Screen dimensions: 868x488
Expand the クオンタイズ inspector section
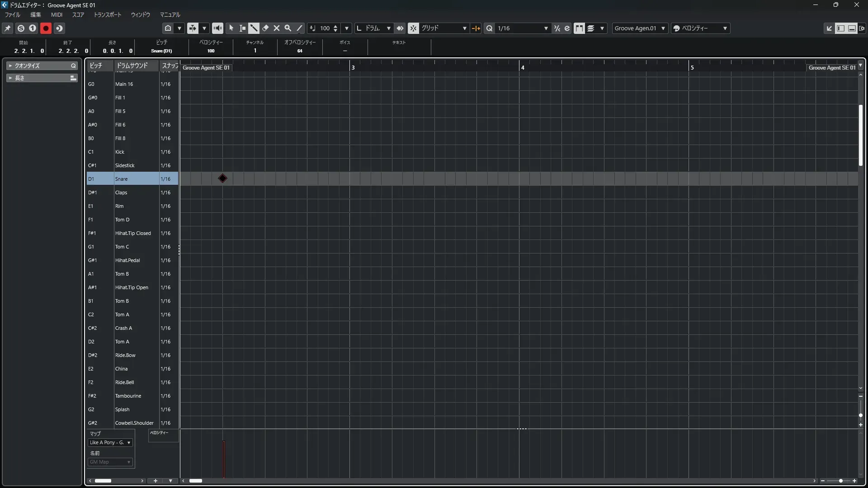[x=27, y=66]
